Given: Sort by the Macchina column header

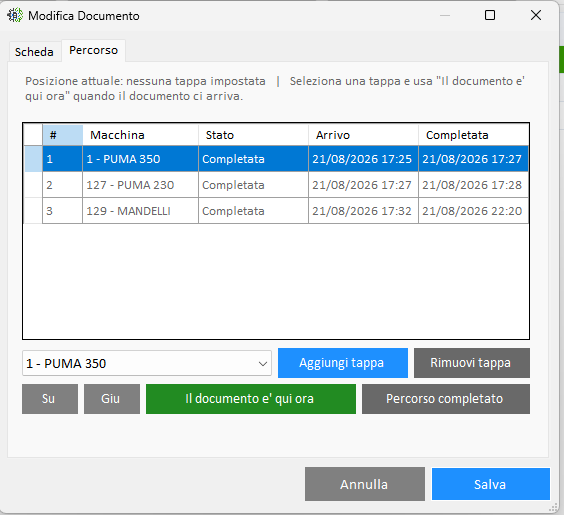Looking at the screenshot, I should 140,135.
